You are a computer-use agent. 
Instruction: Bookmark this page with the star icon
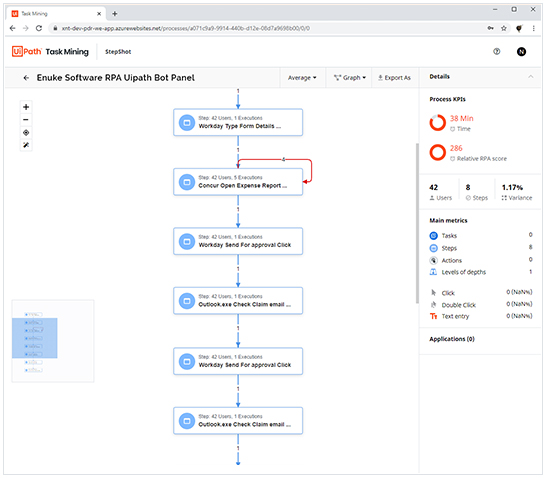coord(504,28)
